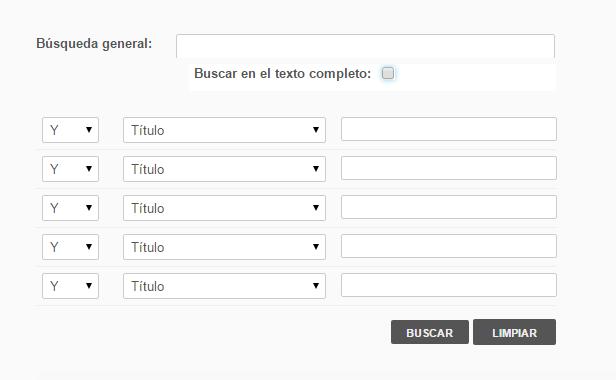Expand the second row Título field dropdown

tap(224, 169)
